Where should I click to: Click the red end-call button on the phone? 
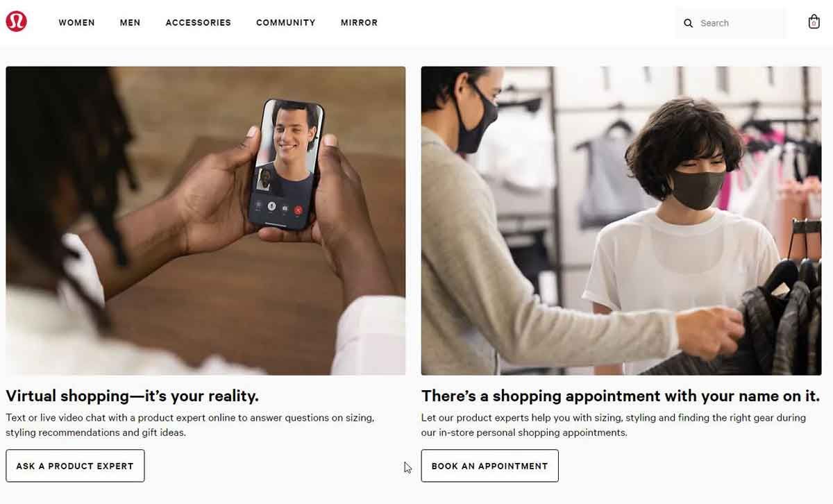point(298,209)
